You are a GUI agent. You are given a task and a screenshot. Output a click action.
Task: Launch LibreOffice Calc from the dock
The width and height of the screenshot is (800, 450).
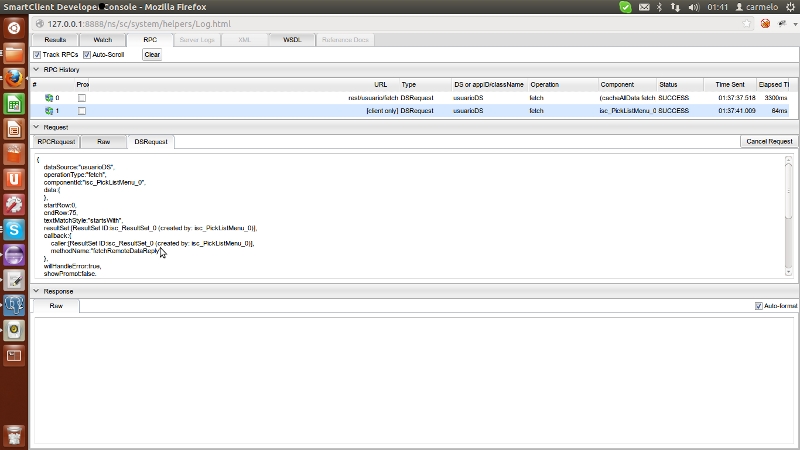(14, 104)
